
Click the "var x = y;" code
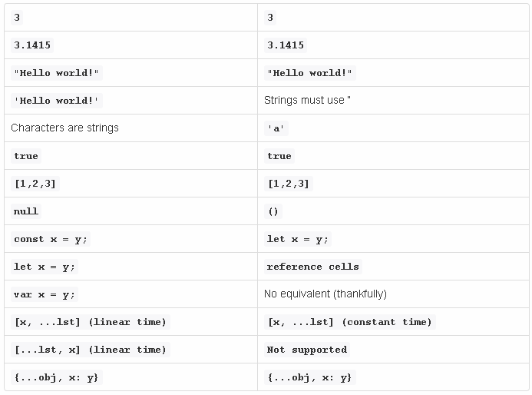pyautogui.click(x=45, y=294)
